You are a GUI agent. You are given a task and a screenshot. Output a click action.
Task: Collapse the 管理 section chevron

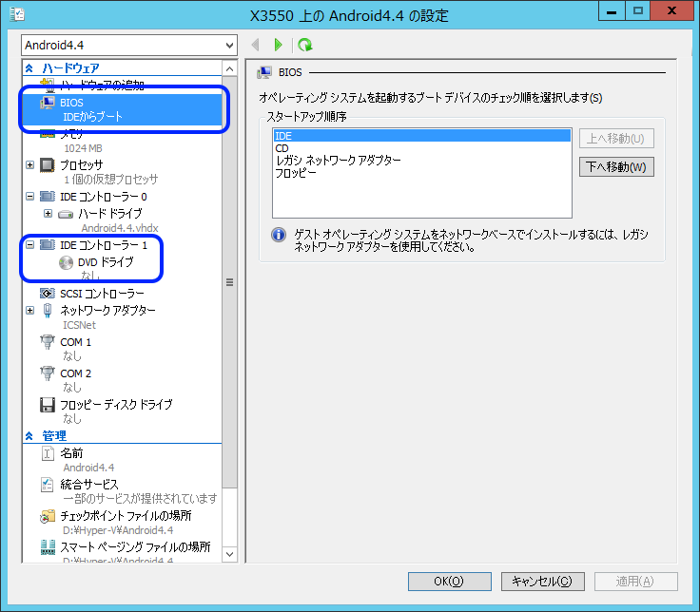click(x=29, y=436)
